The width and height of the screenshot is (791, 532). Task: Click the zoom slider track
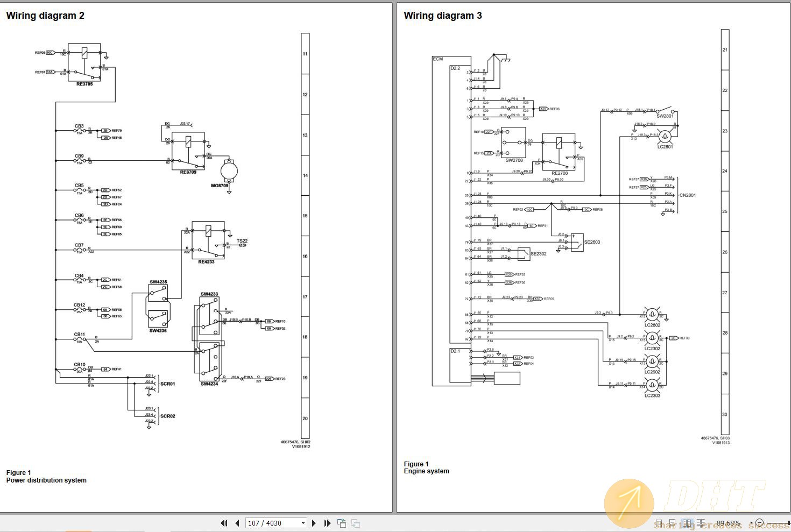[x=779, y=523]
